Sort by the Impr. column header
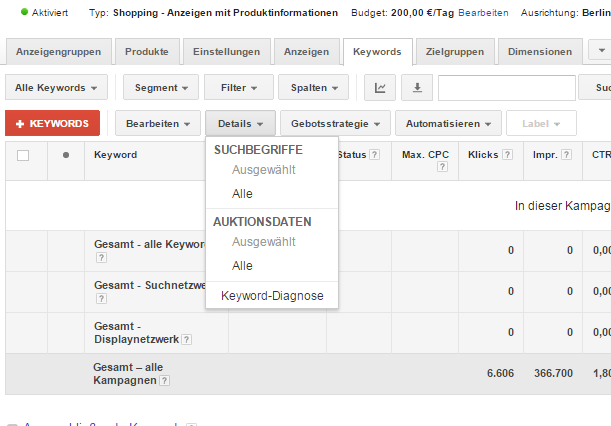611x426 pixels. click(x=545, y=155)
